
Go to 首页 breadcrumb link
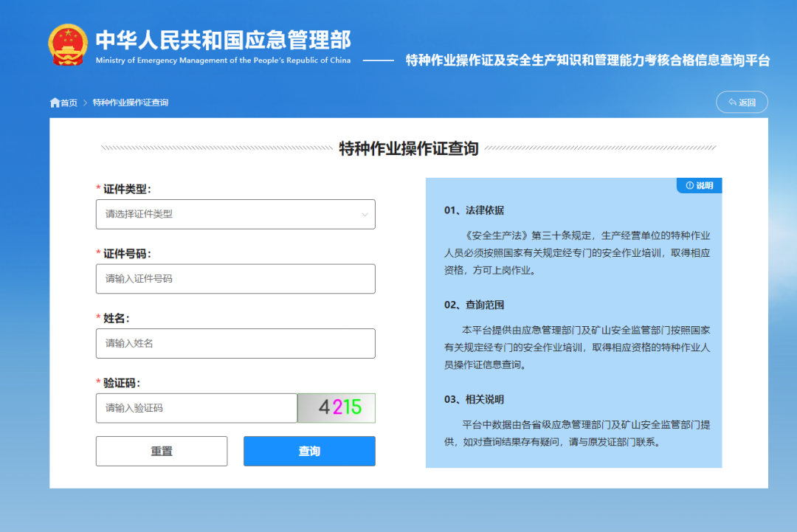[69, 103]
